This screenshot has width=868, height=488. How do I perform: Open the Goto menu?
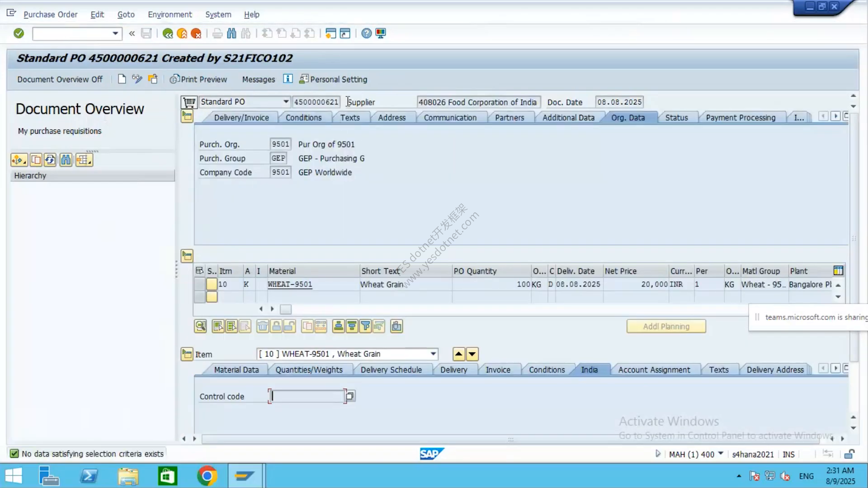coord(126,14)
